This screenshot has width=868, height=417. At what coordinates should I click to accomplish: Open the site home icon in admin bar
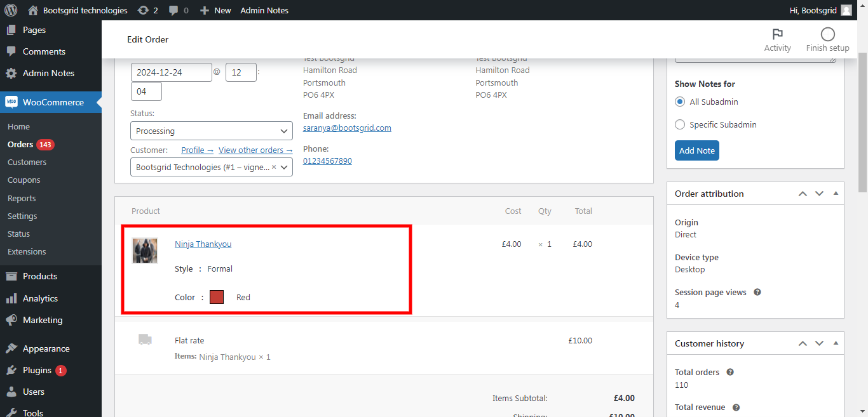point(34,10)
